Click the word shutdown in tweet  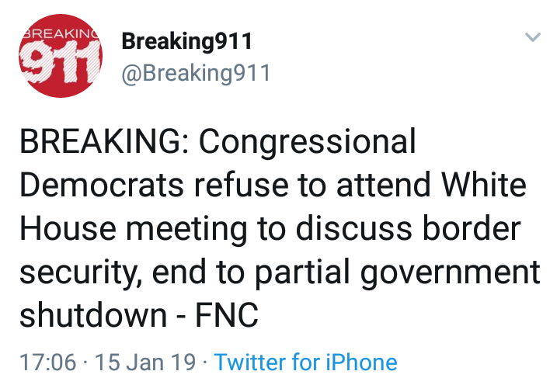click(93, 314)
